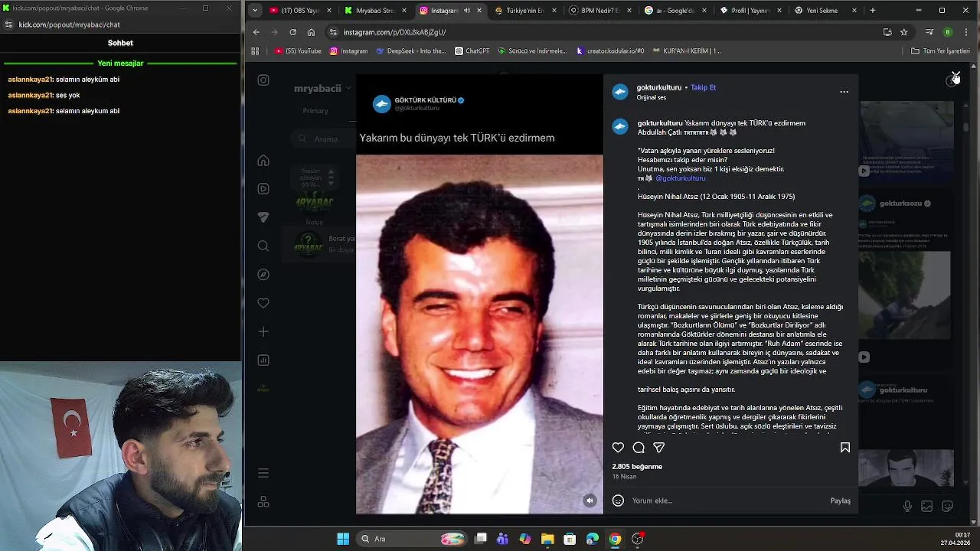Click the Instagram logo in the sidebar
Screen dimensions: 980x551
click(x=263, y=80)
